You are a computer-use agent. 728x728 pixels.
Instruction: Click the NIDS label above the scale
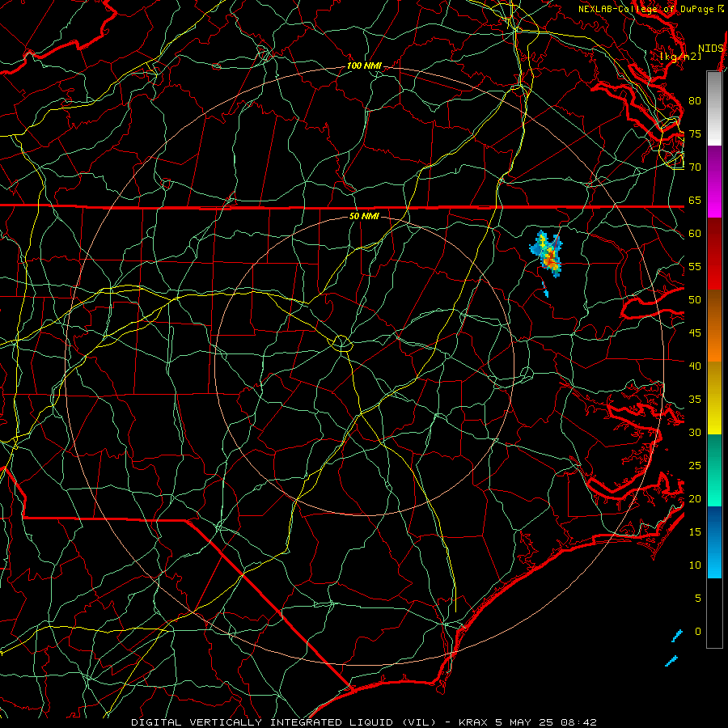[711, 48]
